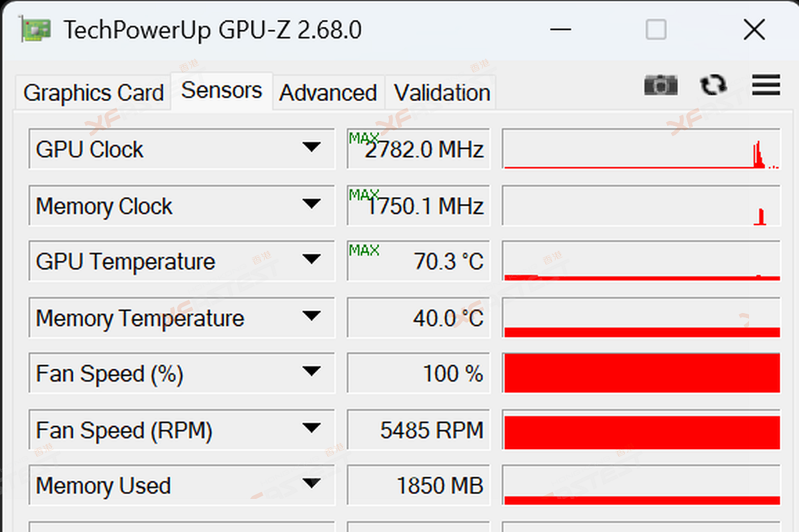Go to the Validation tab
799x532 pixels.
[442, 93]
